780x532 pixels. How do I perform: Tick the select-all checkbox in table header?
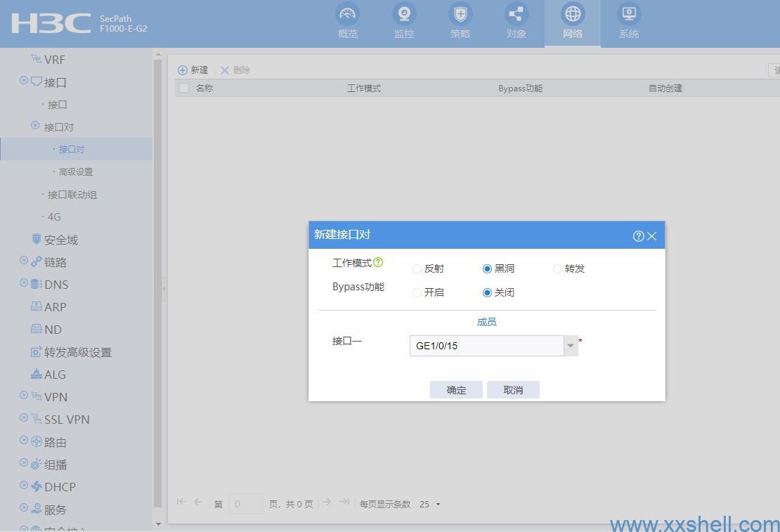[184, 89]
